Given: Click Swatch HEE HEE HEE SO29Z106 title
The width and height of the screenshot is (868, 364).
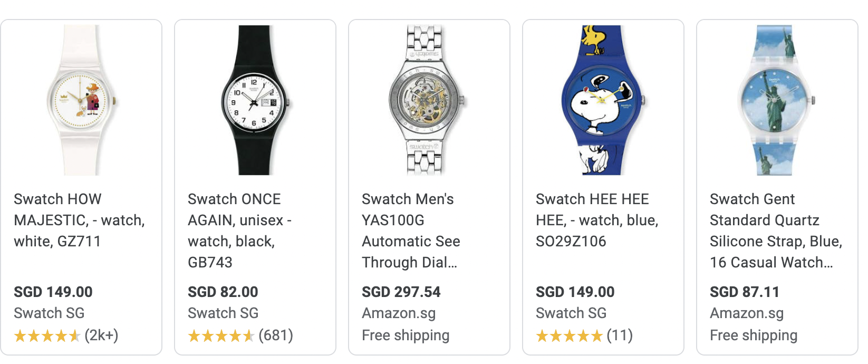Looking at the screenshot, I should [x=597, y=220].
